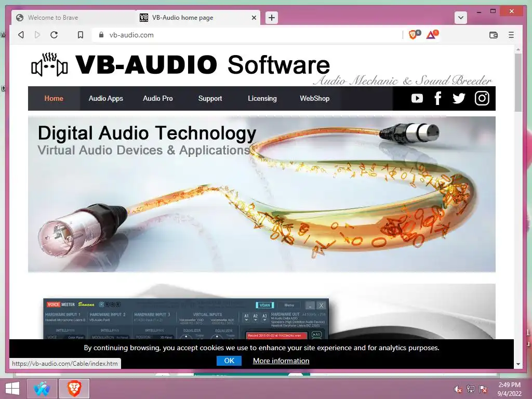Click the VB-AUDIO Software header title
The image size is (532, 399).
(x=202, y=64)
